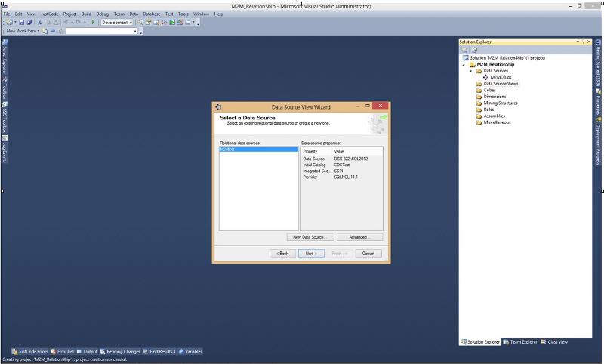604x364 pixels.
Task: Click the New Project toolbar icon
Action: click(x=10, y=23)
